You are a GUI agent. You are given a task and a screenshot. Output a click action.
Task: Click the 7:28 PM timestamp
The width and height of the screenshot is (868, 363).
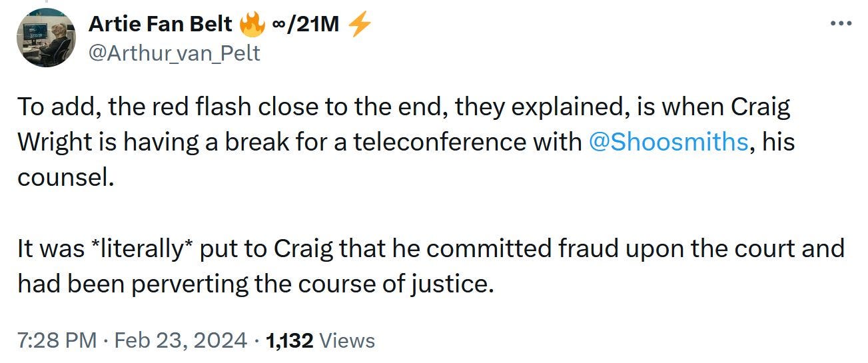[x=57, y=341]
